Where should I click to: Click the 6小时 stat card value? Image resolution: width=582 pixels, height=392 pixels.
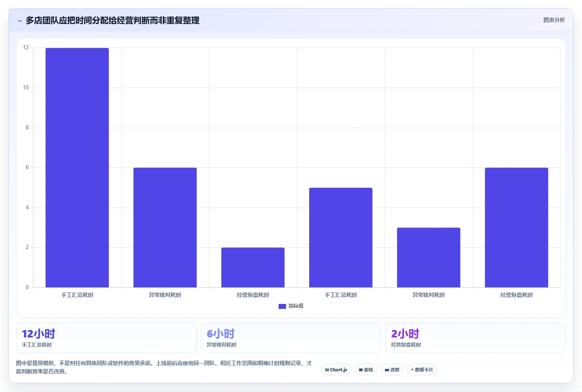point(221,334)
